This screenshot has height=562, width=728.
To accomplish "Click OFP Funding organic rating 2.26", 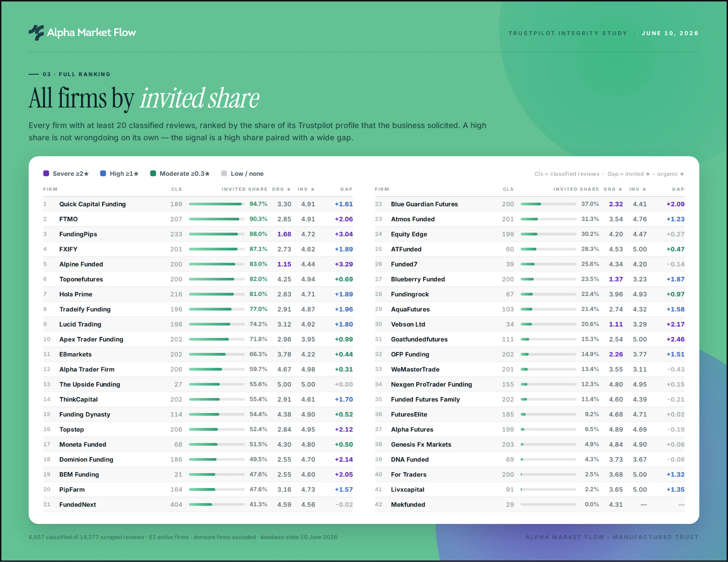I will pos(616,354).
